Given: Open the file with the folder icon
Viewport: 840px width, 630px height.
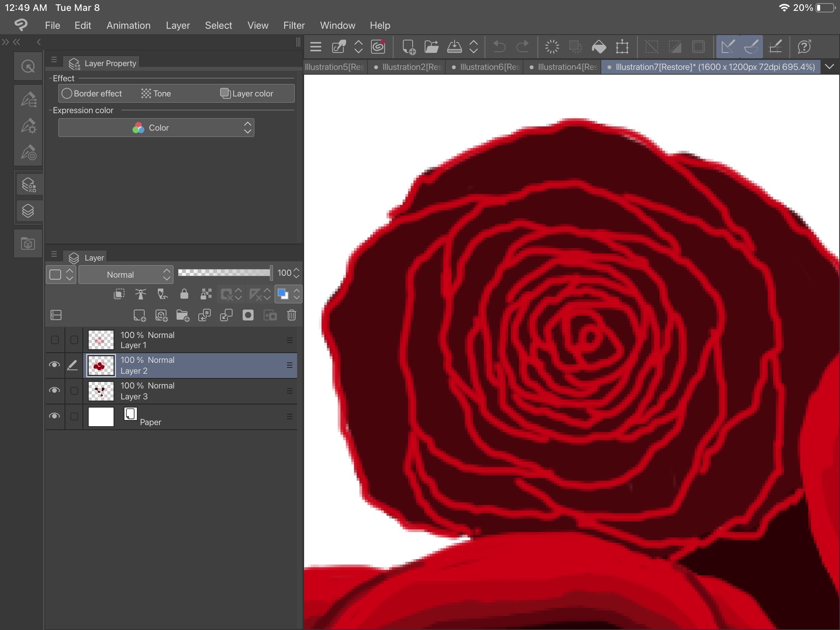Looking at the screenshot, I should point(431,47).
